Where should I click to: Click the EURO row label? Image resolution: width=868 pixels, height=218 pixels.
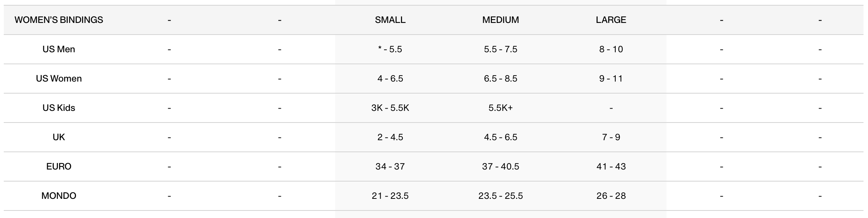[59, 167]
